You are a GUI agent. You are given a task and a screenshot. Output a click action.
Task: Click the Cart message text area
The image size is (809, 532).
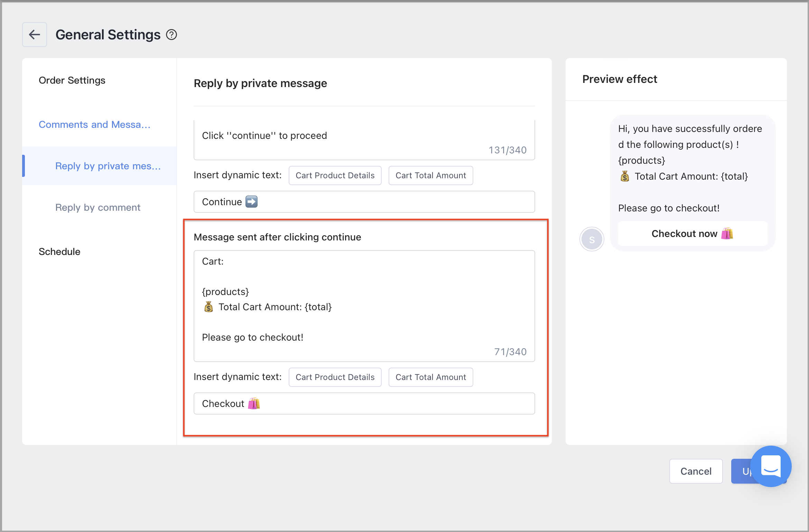click(x=364, y=306)
